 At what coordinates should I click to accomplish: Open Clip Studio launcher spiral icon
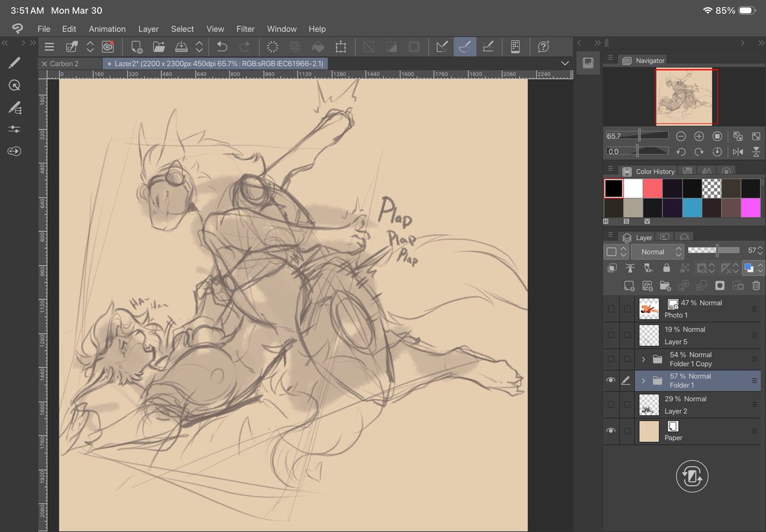[x=107, y=47]
